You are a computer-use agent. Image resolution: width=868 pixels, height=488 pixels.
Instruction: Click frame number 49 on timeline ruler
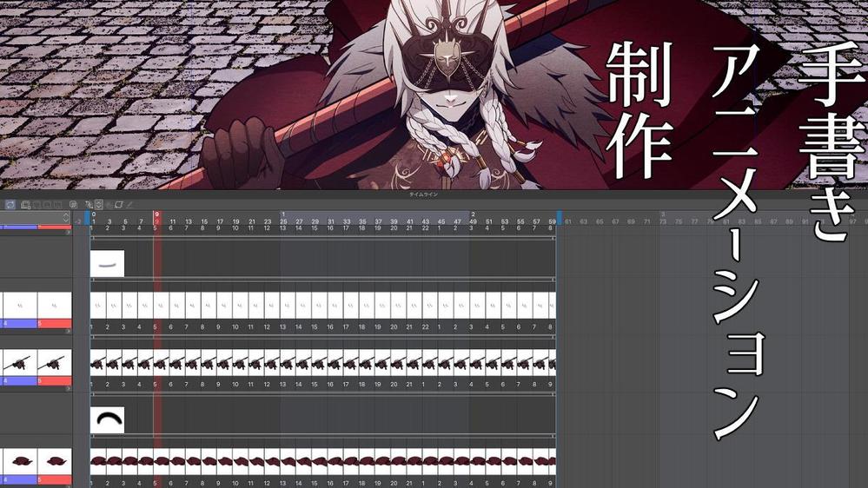coord(474,221)
